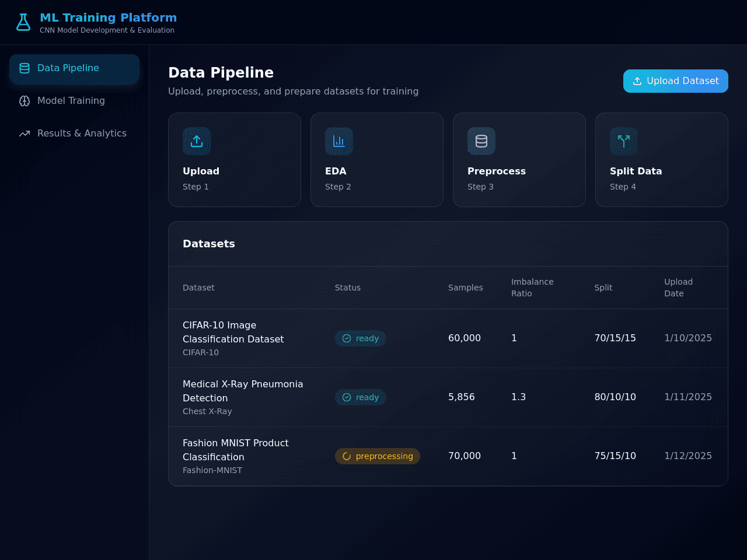The height and width of the screenshot is (560, 747).
Task: Click the Imbalance Ratio column header
Action: tap(532, 288)
